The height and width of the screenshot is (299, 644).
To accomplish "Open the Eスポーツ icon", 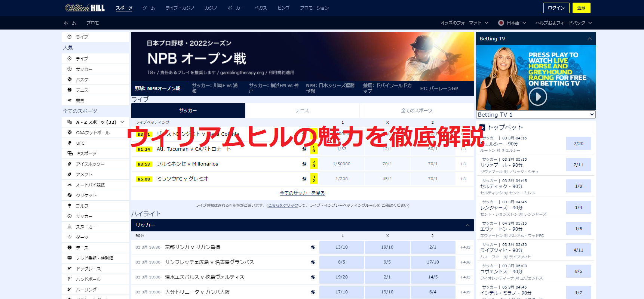I will [70, 153].
